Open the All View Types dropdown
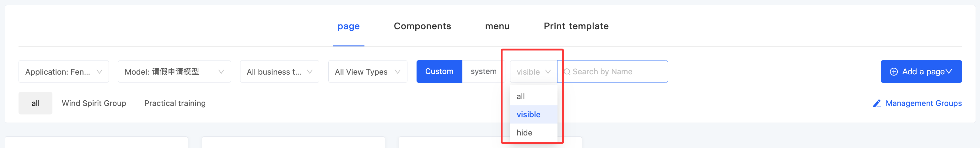Viewport: 980px width, 148px height. pyautogui.click(x=368, y=71)
